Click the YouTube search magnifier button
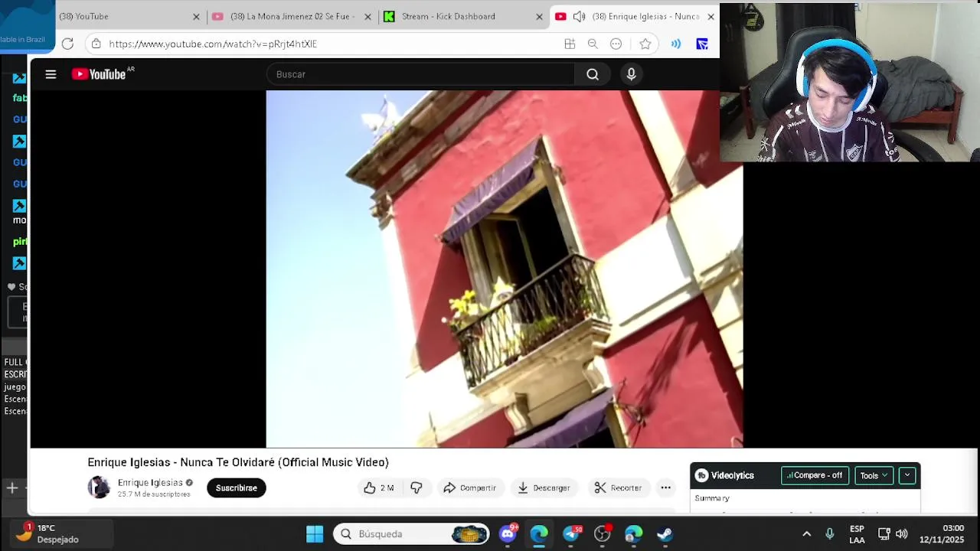980x551 pixels. pyautogui.click(x=593, y=74)
